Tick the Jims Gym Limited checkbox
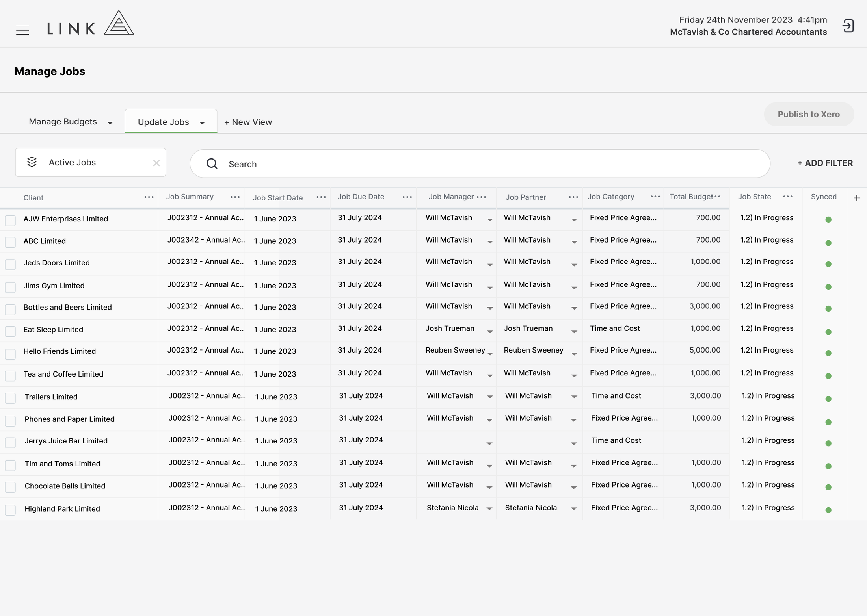Image resolution: width=867 pixels, height=616 pixels. tap(10, 287)
